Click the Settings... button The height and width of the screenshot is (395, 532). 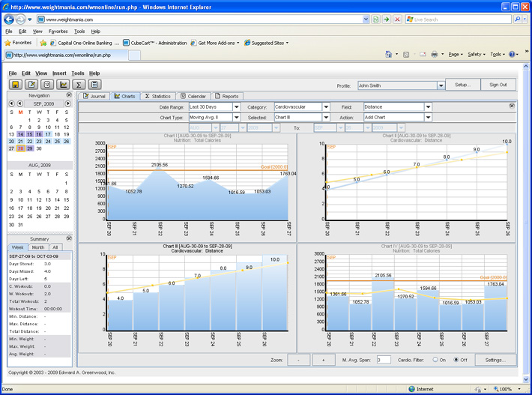pyautogui.click(x=495, y=360)
